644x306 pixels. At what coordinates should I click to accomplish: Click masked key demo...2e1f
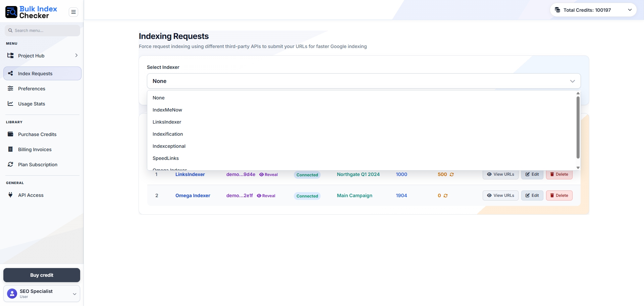(239, 195)
